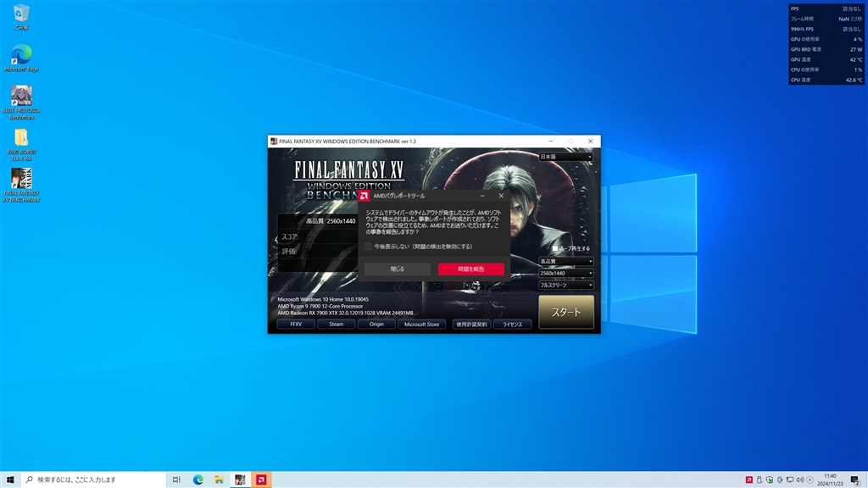Screen dimensions: 868x488
Task: Click the benchmark window title bar icon
Action: tap(274, 141)
